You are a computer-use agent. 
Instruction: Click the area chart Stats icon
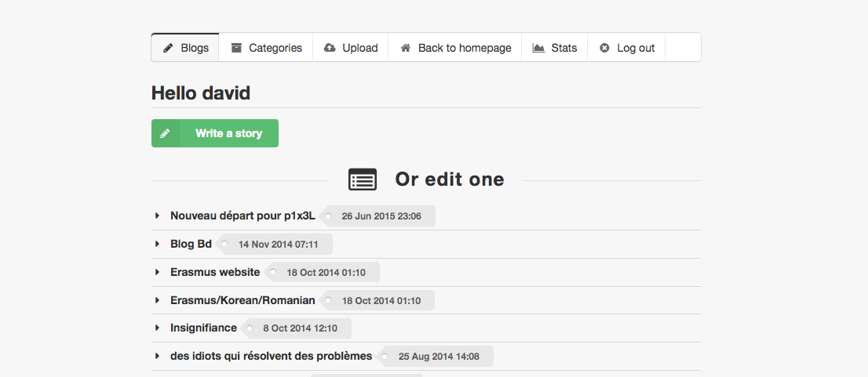point(538,48)
